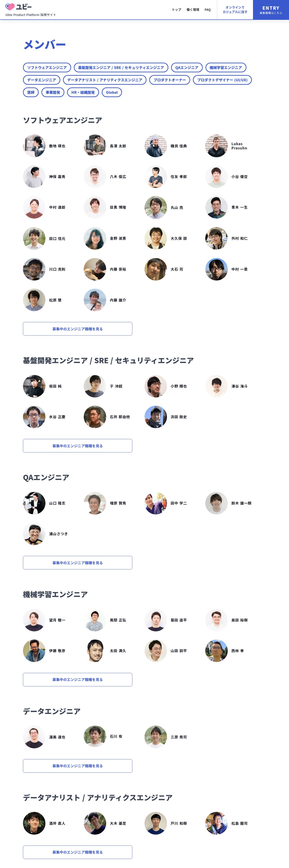Click オンラインでカジュアルに話す link
Image resolution: width=289 pixels, height=868 pixels.
[235, 10]
